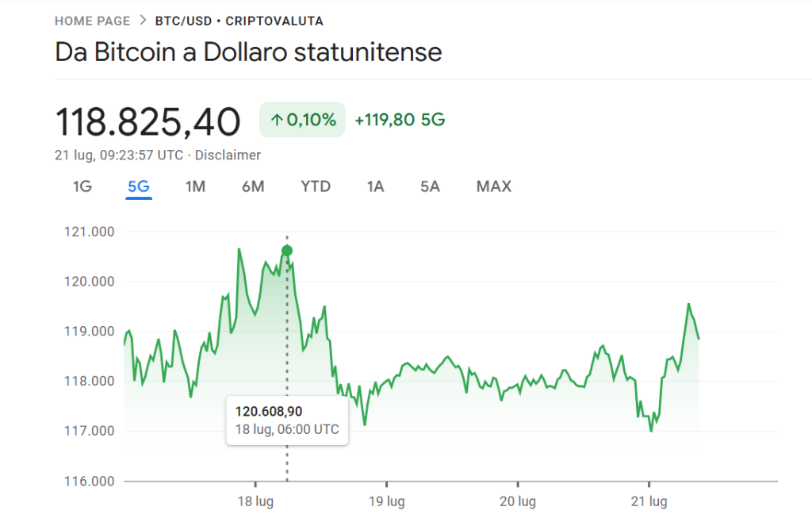Screen dimensions: 812x526
Task: Click the HOME PAGE breadcrumb link
Action: point(91,21)
